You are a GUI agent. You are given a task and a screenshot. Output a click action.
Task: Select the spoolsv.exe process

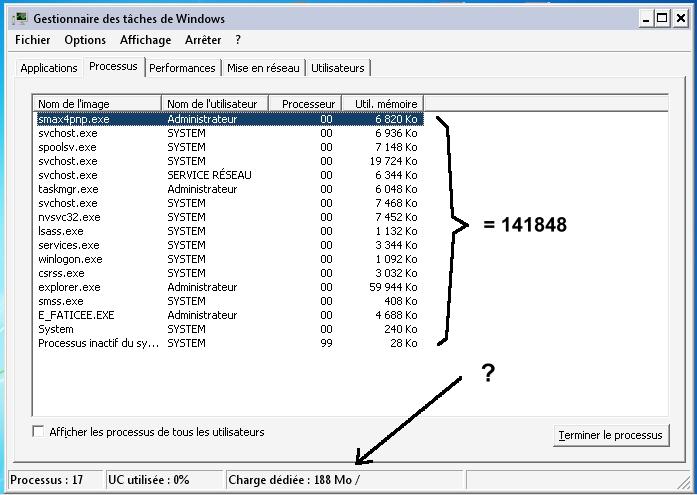[x=229, y=147]
